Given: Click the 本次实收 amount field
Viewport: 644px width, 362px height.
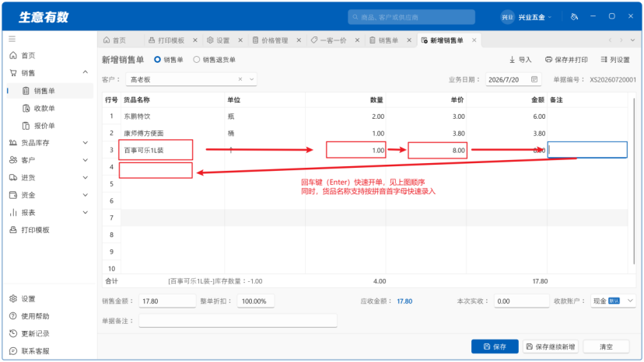Looking at the screenshot, I should [x=522, y=301].
